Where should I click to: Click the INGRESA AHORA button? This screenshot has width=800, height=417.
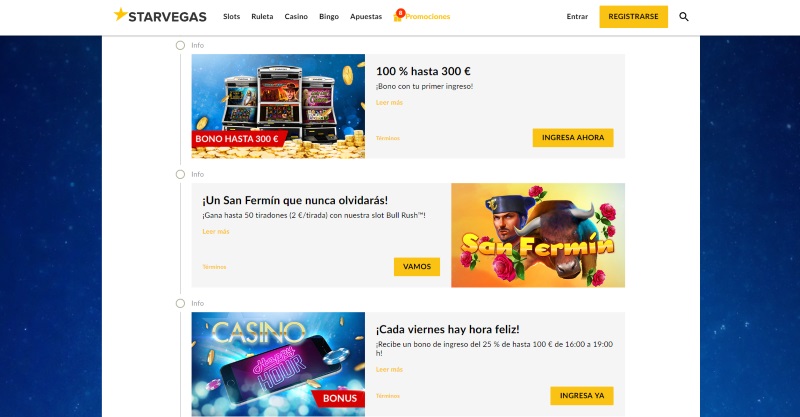[573, 138]
